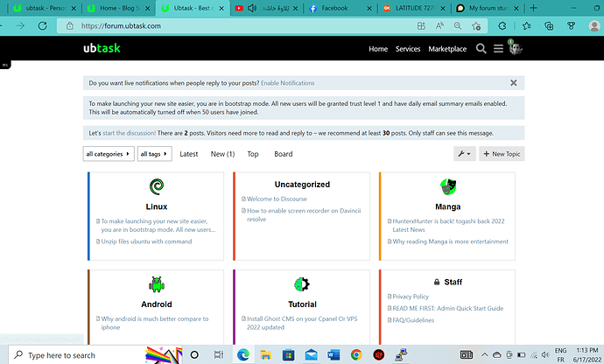Click the zoom magnifier in address bar
The image size is (604, 364).
[458, 25]
